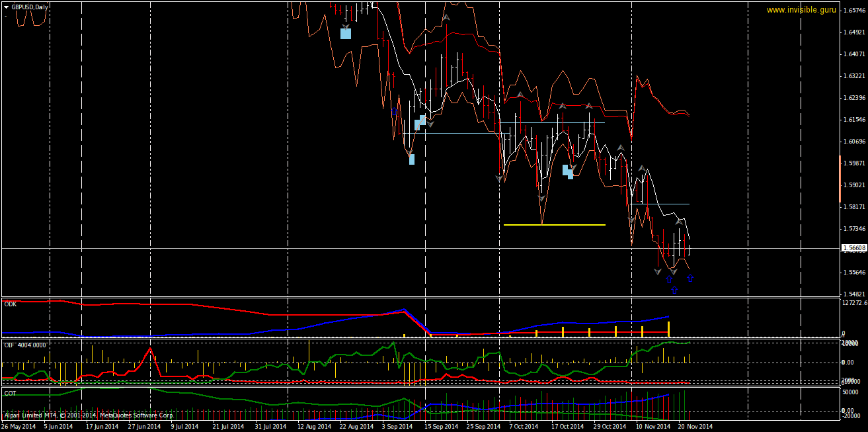Click the 25 Sep 2014 date label

pos(483,427)
